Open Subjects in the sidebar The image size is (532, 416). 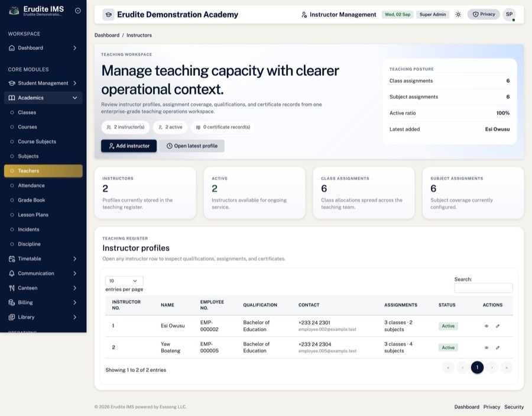(43, 156)
